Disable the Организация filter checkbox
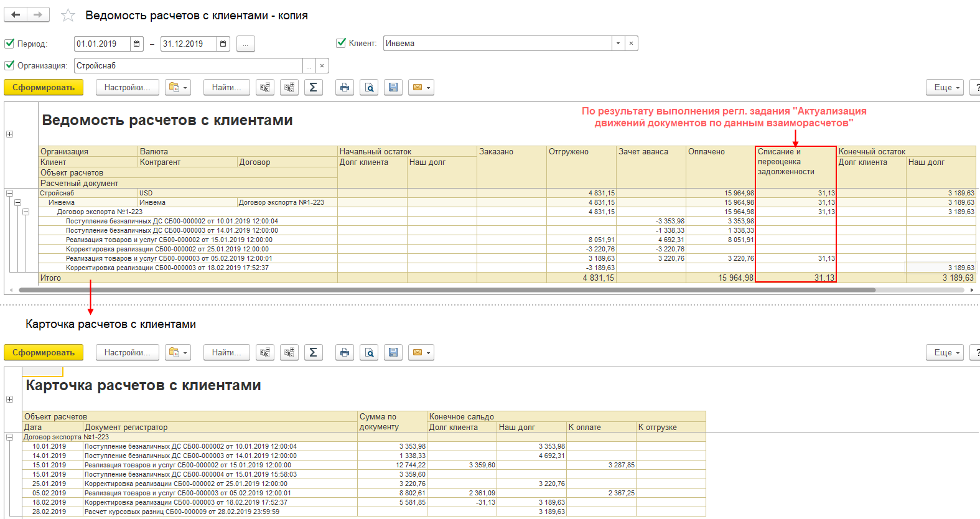 pyautogui.click(x=9, y=65)
